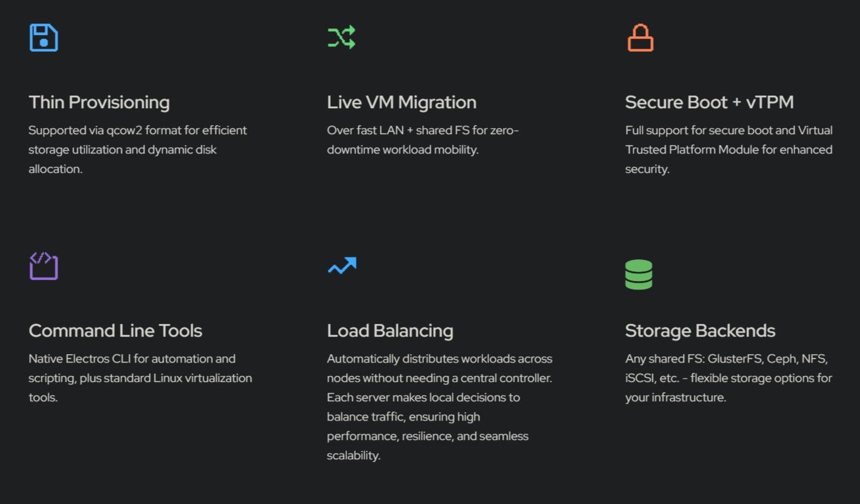Select the Thin Provisioning heading

[x=99, y=102]
